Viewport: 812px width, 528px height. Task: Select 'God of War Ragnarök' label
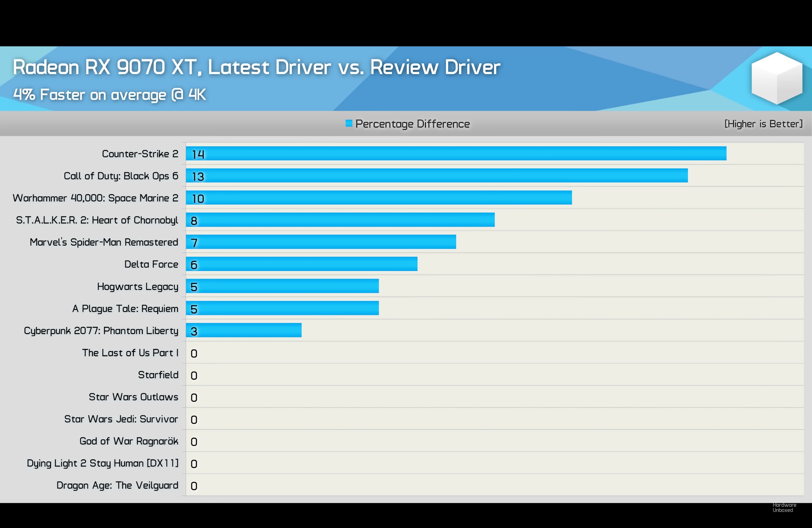[129, 441]
